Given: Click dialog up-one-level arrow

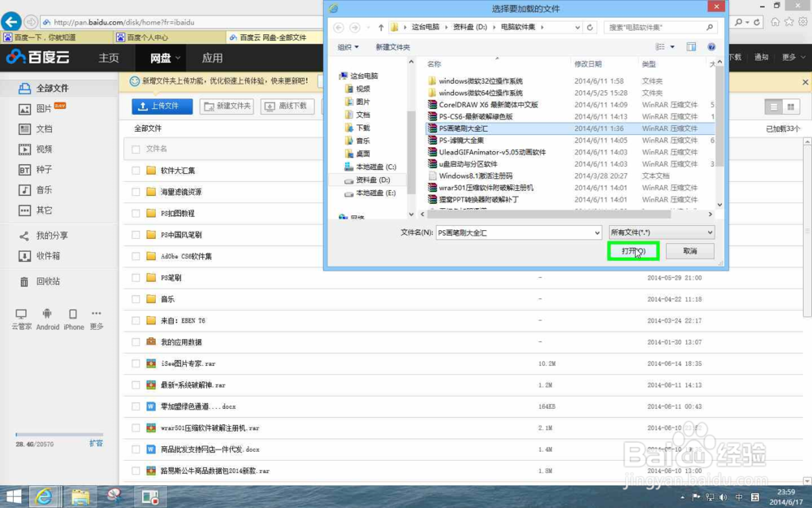Looking at the screenshot, I should 381,28.
